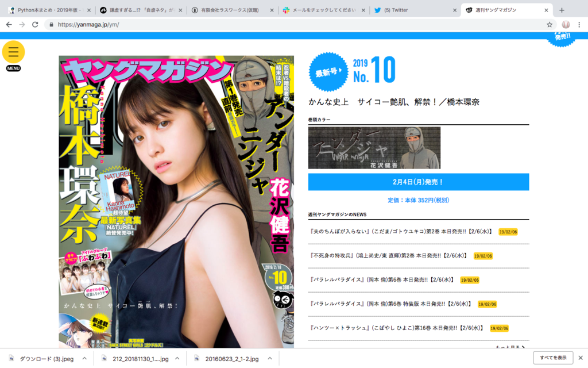Switch to the (5) Twitter tab
The height and width of the screenshot is (368, 588).
tap(415, 10)
